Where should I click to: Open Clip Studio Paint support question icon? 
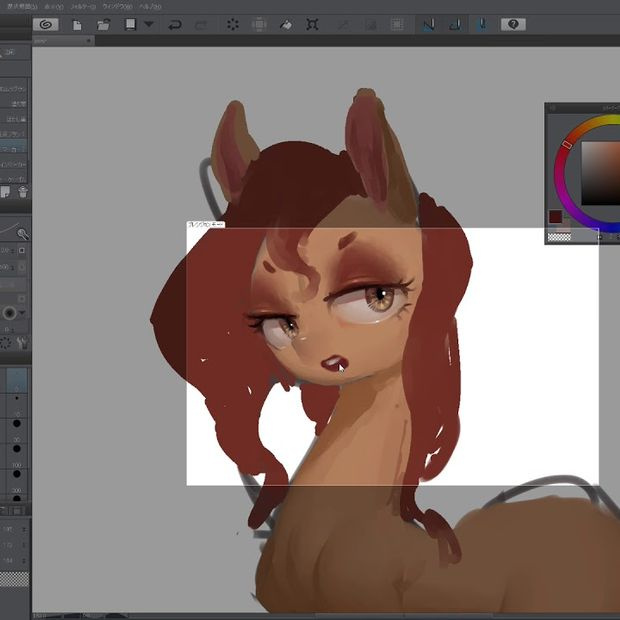513,25
